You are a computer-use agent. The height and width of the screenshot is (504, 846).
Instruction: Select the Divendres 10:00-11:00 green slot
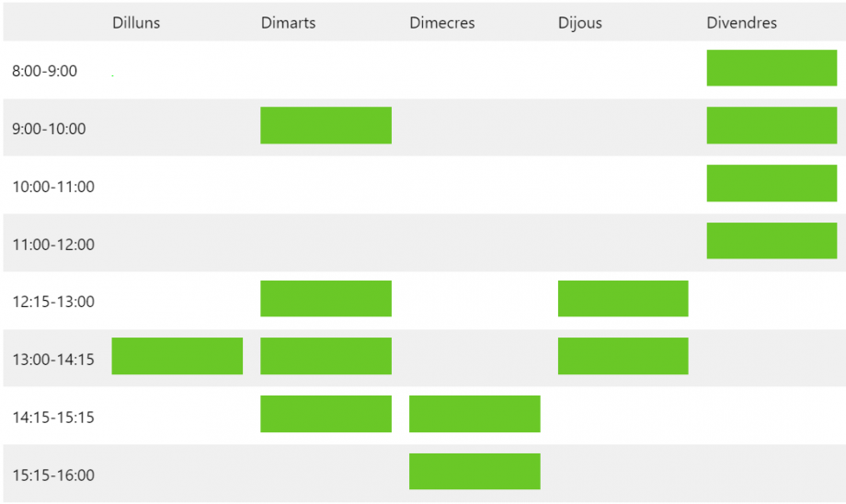coord(772,183)
